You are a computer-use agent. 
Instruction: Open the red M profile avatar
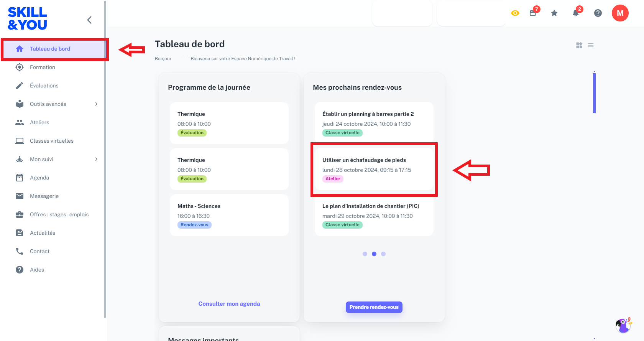(620, 13)
